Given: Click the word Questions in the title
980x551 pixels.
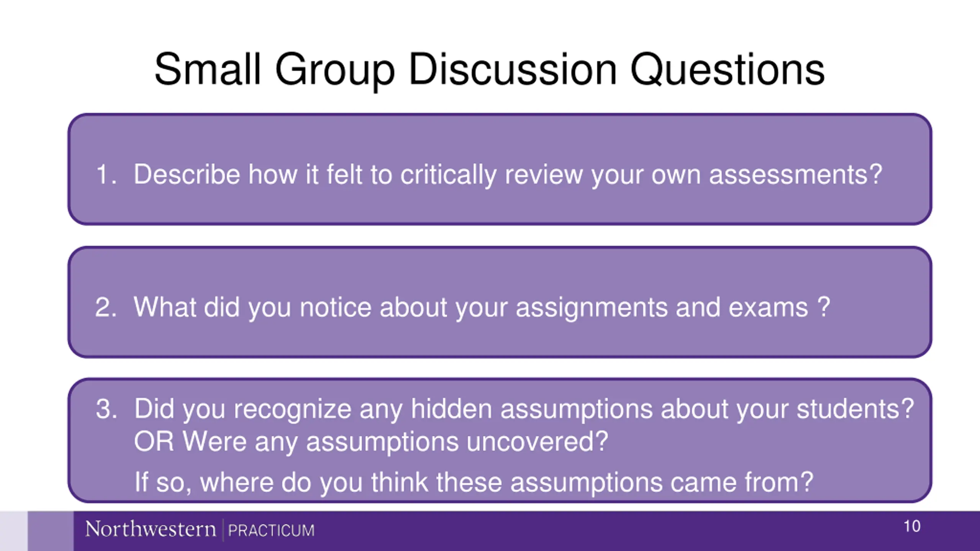Looking at the screenshot, I should click(x=727, y=70).
